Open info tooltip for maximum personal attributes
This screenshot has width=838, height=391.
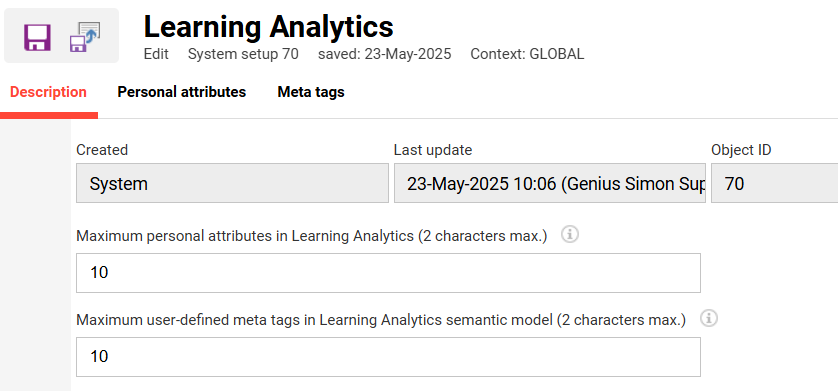pos(570,234)
